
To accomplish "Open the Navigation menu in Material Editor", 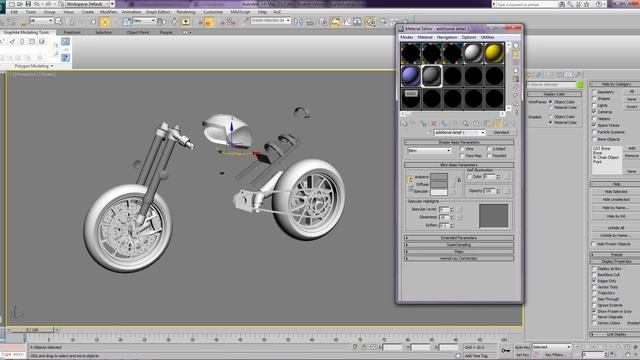I will pyautogui.click(x=447, y=37).
